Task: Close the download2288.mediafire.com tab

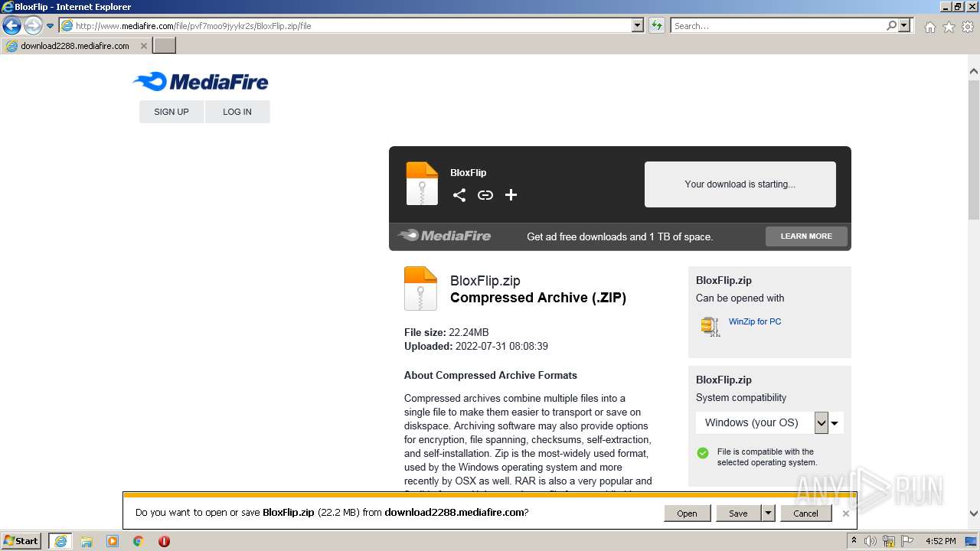Action: pyautogui.click(x=144, y=46)
